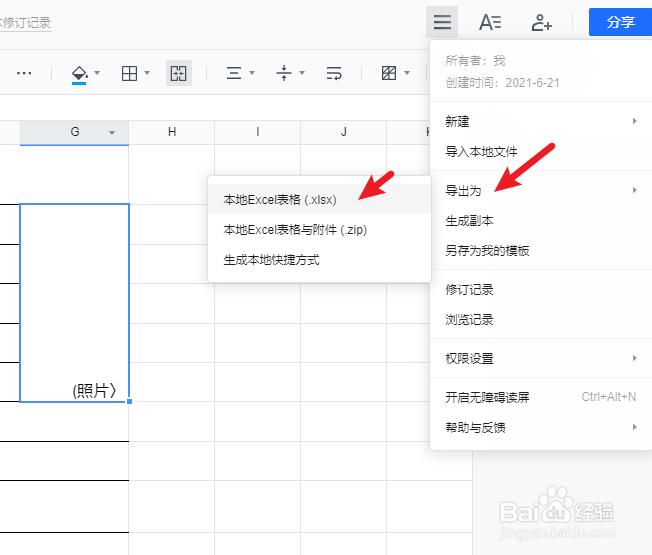Expand the borders dropdown arrow
This screenshot has height=555, width=652.
[x=147, y=73]
